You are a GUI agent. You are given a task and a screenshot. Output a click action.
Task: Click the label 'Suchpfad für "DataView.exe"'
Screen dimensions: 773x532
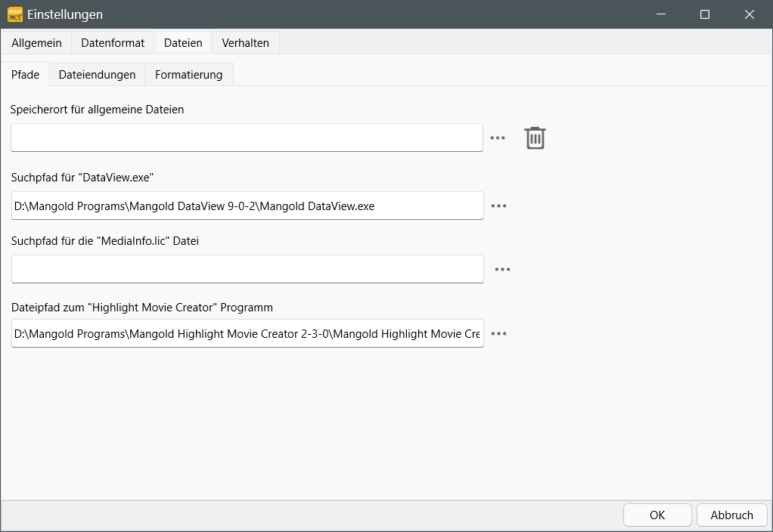tap(82, 178)
